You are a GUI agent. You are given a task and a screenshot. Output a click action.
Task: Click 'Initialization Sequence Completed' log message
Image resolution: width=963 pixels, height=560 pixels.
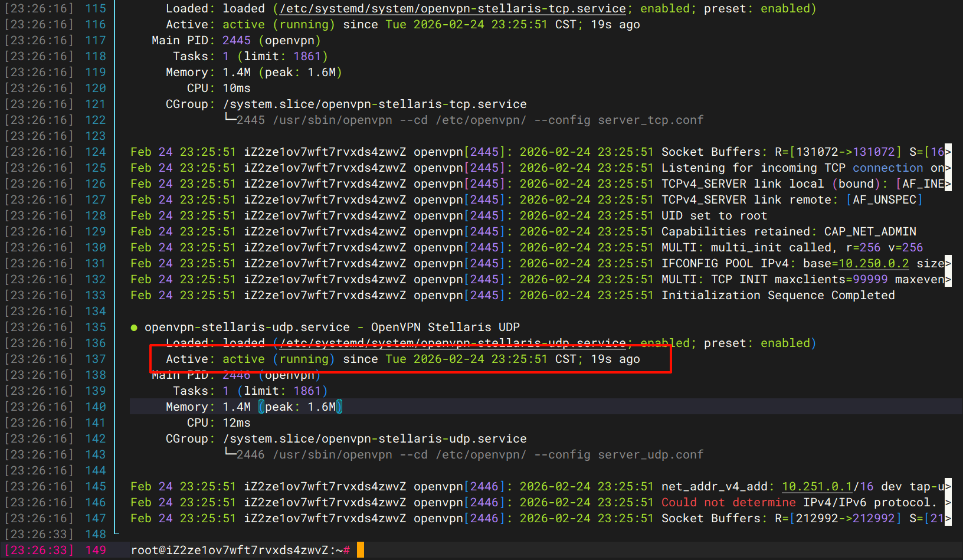coord(778,296)
